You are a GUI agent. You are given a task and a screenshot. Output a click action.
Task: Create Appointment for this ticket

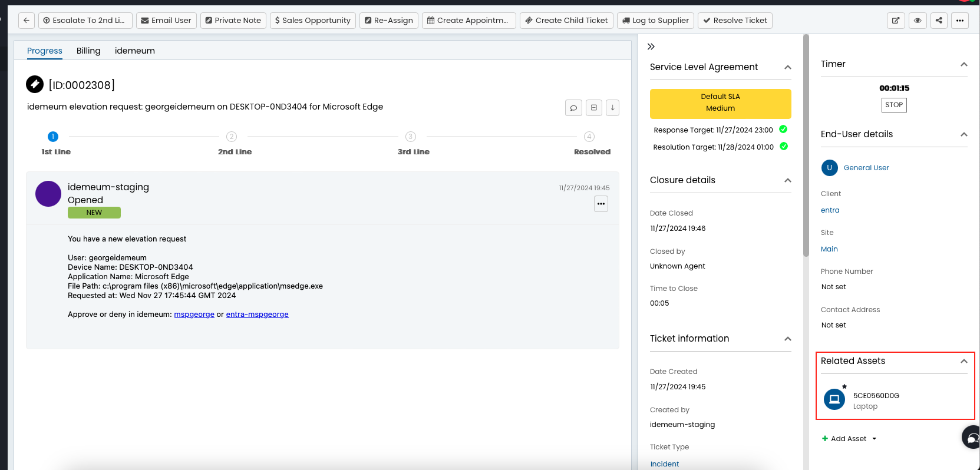(468, 20)
